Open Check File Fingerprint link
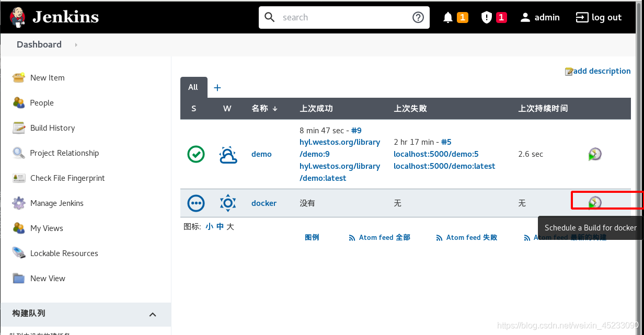 (x=67, y=178)
